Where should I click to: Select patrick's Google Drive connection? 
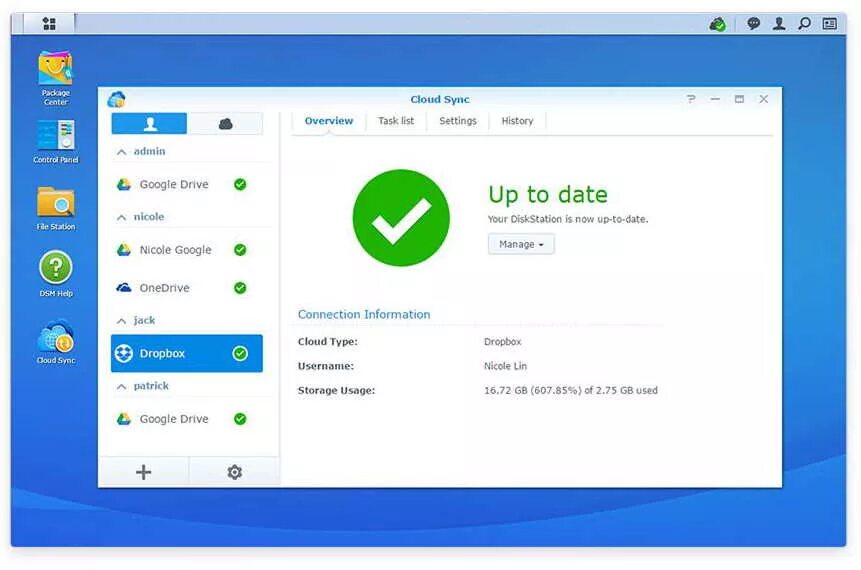pos(187,419)
